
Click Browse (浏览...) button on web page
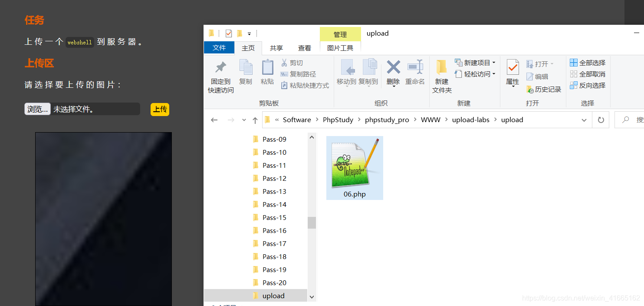37,109
